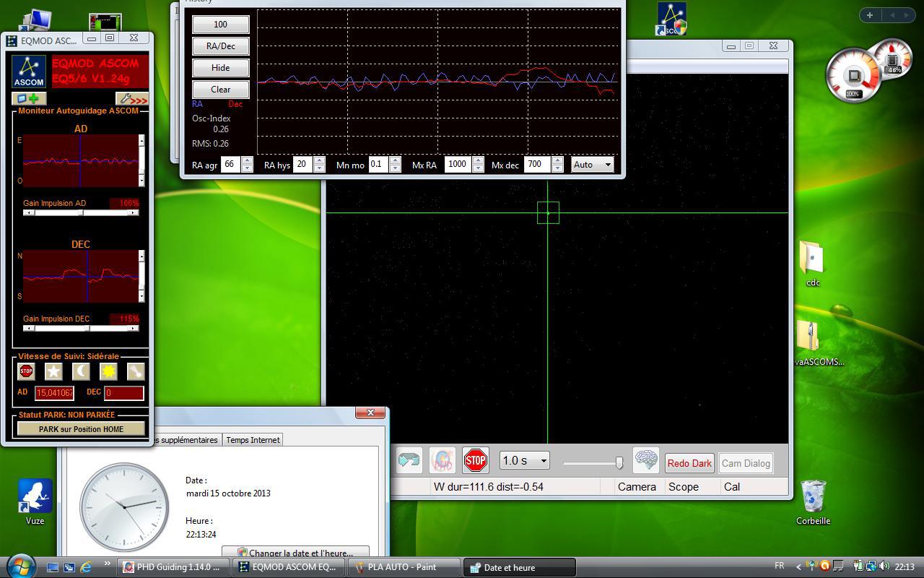Click the analog clock face

pos(124,506)
